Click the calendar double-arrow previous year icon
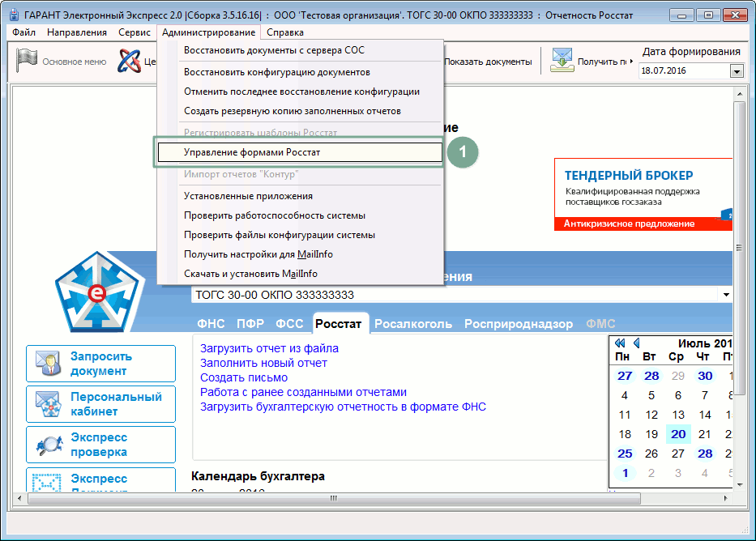Viewport: 756px width, 541px height. (x=620, y=343)
